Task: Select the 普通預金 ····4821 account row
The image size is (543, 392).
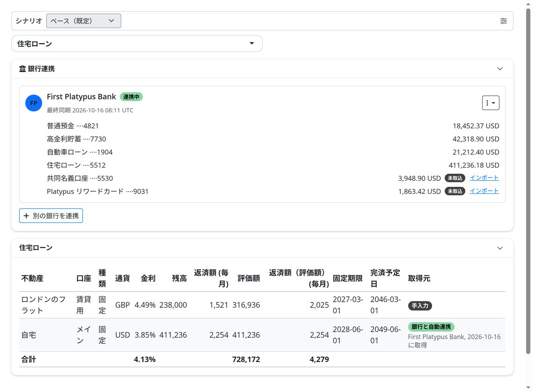Action: click(x=273, y=126)
